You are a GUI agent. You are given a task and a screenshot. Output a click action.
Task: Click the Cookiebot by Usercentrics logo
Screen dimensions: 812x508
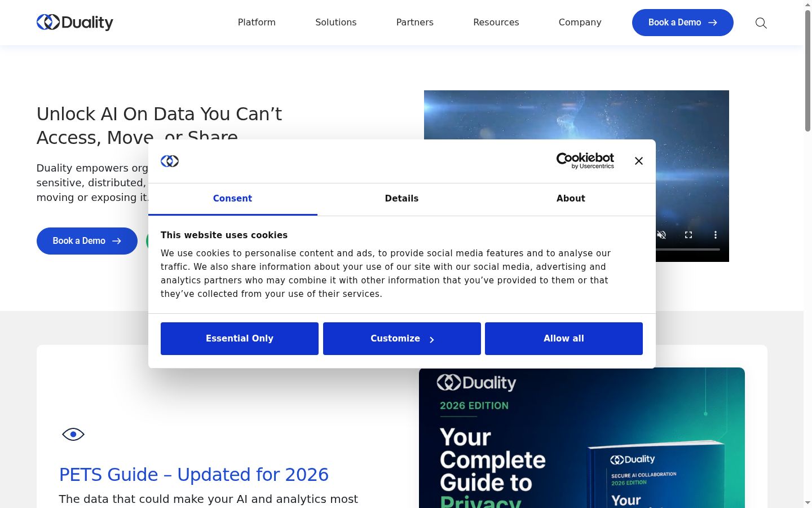[585, 161]
